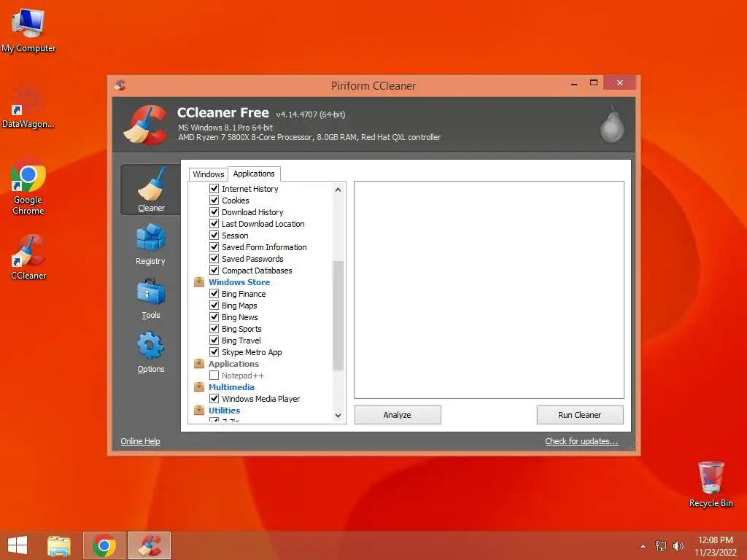Click scroll up arrow in list
The height and width of the screenshot is (560, 747).
click(338, 189)
